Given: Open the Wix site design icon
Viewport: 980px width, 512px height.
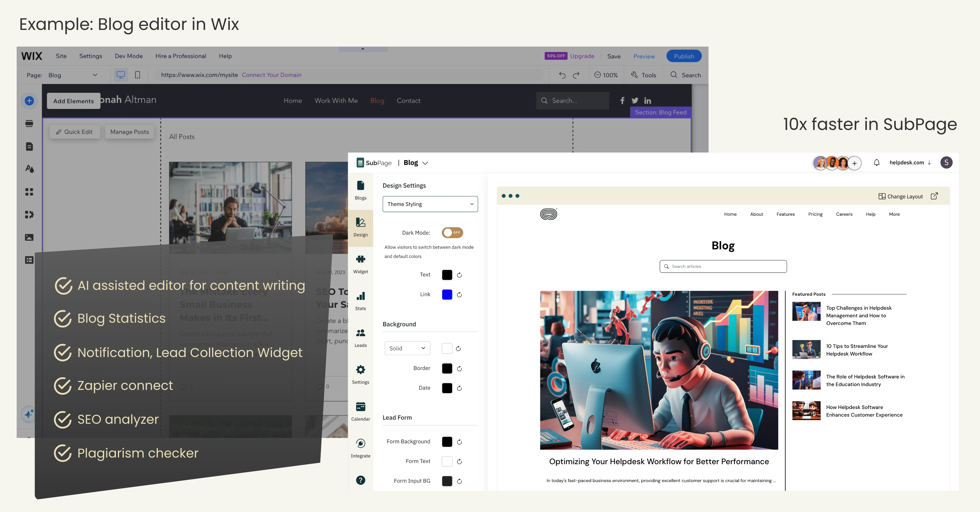Looking at the screenshot, I should (x=29, y=169).
